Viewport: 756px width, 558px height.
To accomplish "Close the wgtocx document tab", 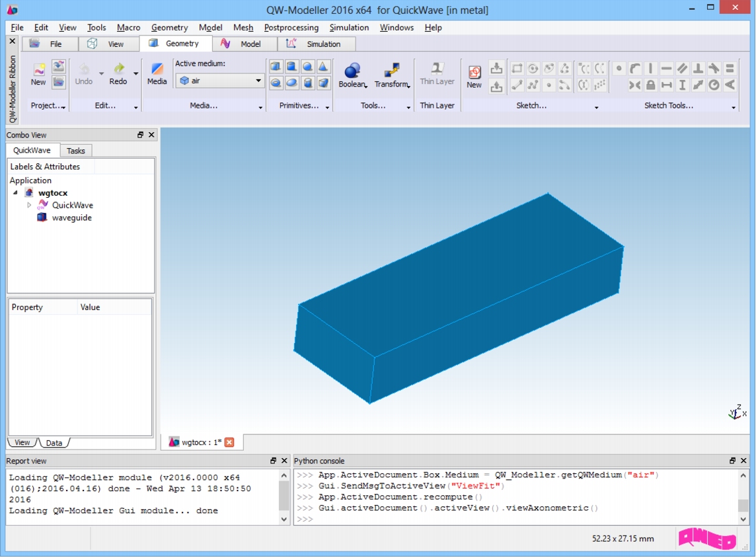I will [x=229, y=442].
